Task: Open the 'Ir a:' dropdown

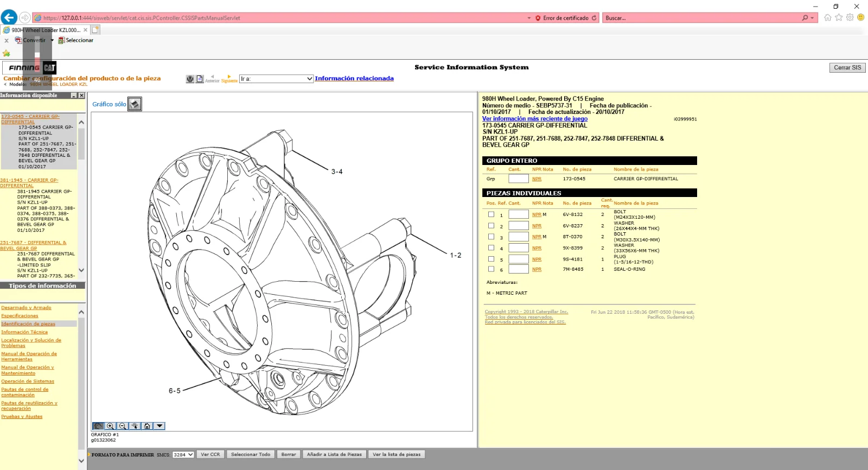Action: coord(277,79)
